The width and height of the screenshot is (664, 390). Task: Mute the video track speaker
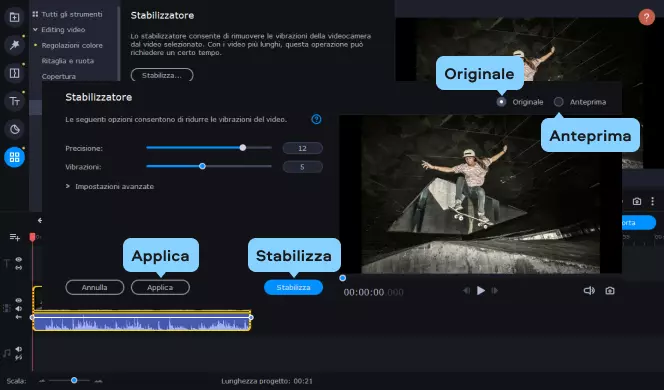coord(19,309)
